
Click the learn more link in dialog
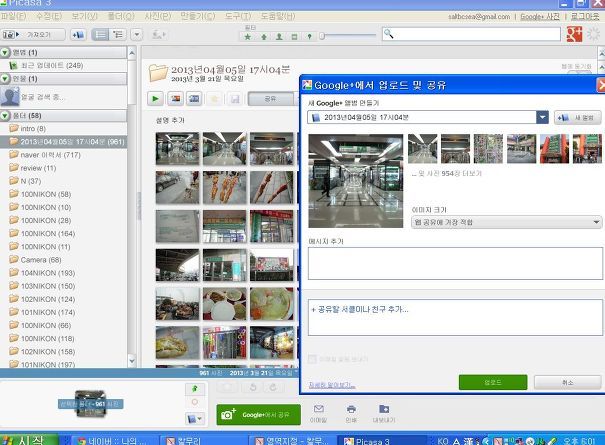332,385
